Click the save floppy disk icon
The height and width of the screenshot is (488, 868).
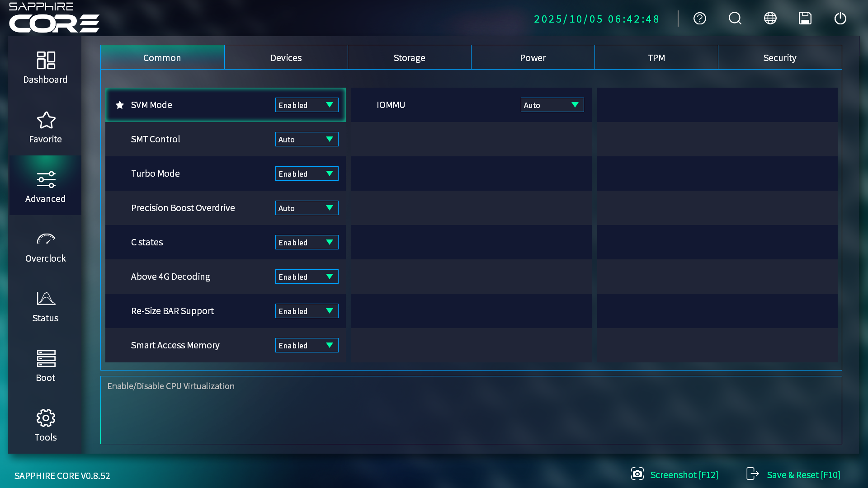pyautogui.click(x=805, y=19)
